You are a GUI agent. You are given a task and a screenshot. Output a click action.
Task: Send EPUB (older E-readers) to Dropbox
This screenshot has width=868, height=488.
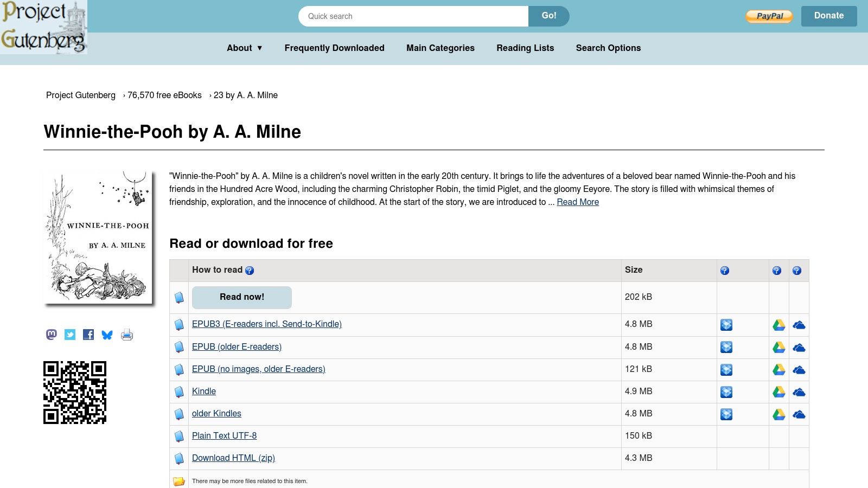pos(726,347)
